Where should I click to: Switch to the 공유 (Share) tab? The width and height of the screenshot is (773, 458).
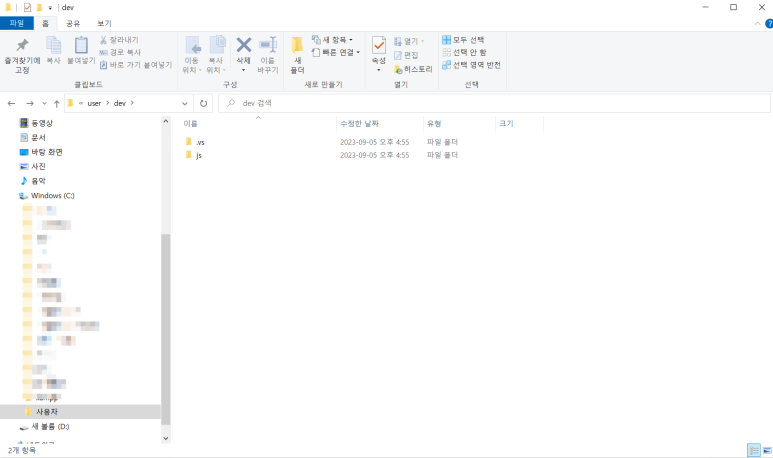click(x=73, y=23)
